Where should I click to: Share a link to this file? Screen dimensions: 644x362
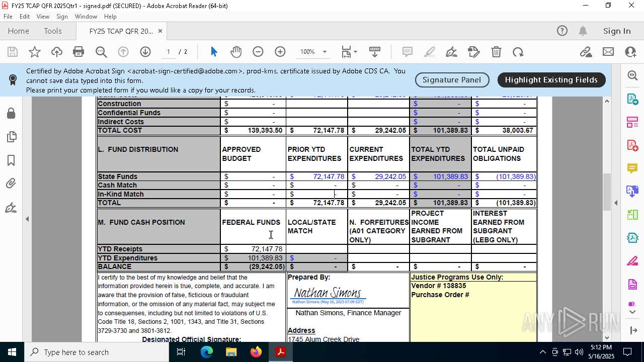pyautogui.click(x=586, y=52)
